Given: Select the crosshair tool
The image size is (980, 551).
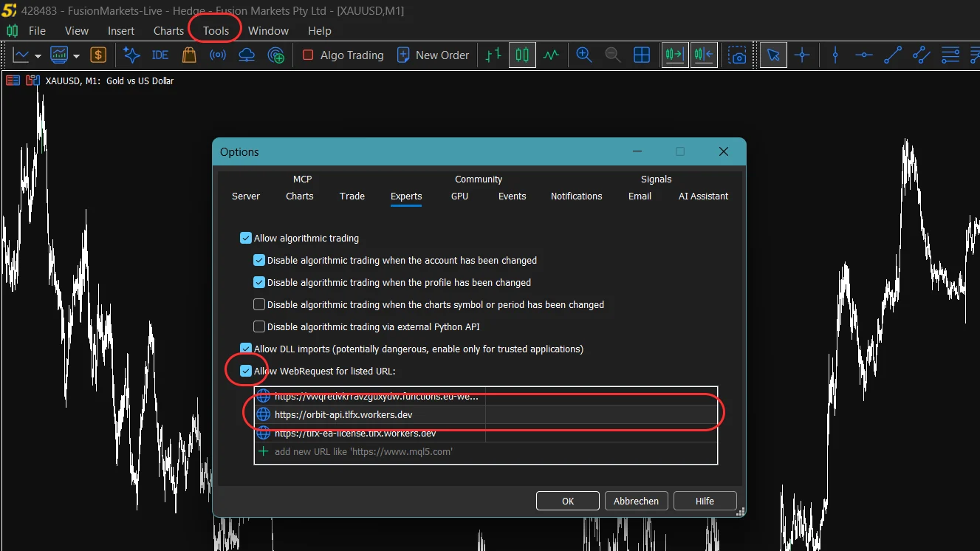Looking at the screenshot, I should click(x=802, y=55).
